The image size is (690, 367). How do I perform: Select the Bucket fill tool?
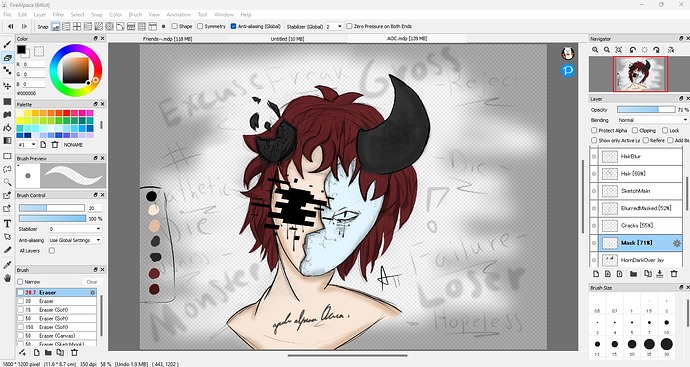pyautogui.click(x=7, y=128)
